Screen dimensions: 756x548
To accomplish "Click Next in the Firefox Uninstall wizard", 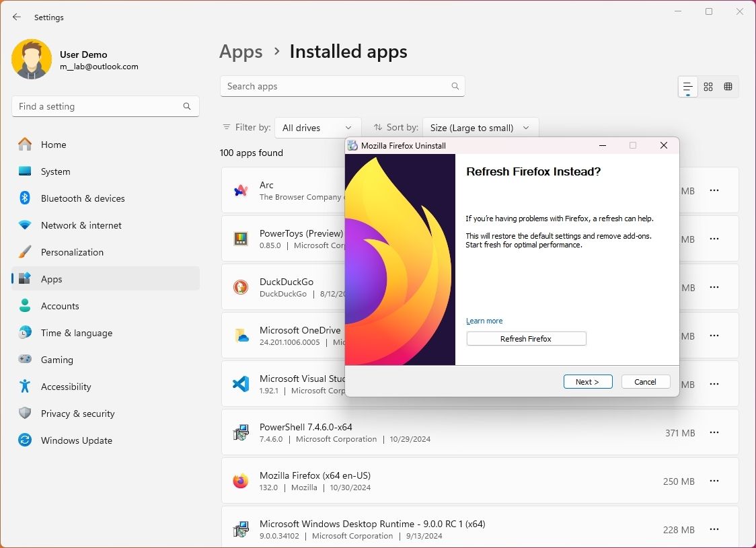I will pos(587,381).
